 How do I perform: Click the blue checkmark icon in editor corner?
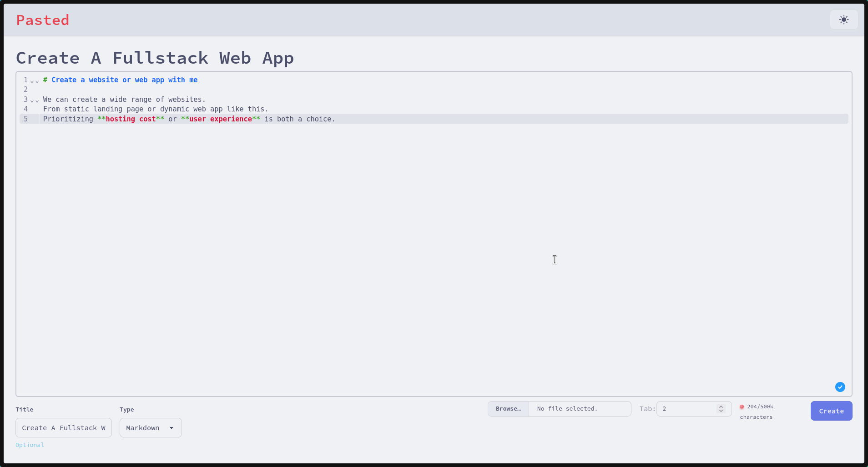tap(840, 387)
